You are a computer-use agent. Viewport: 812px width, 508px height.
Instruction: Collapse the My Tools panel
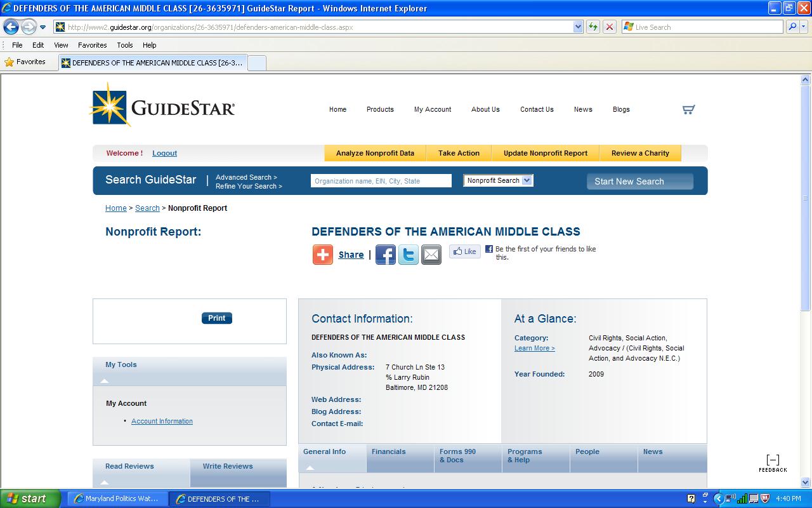click(x=105, y=381)
